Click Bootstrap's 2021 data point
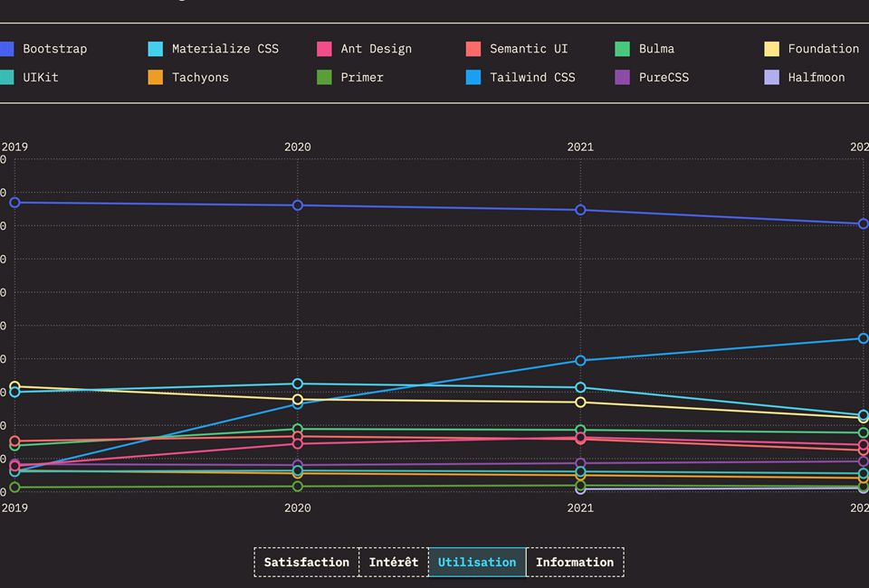This screenshot has width=869, height=588. (x=580, y=210)
